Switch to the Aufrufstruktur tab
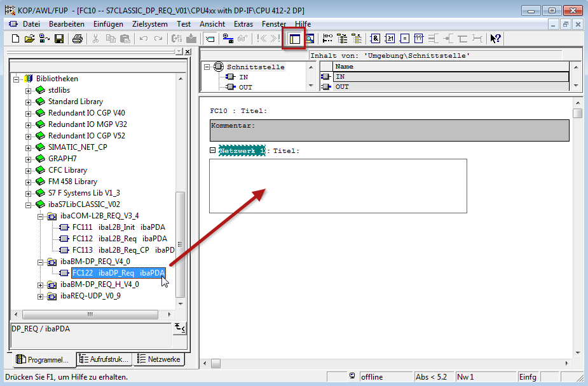Image resolution: width=588 pixels, height=386 pixels. (x=104, y=359)
